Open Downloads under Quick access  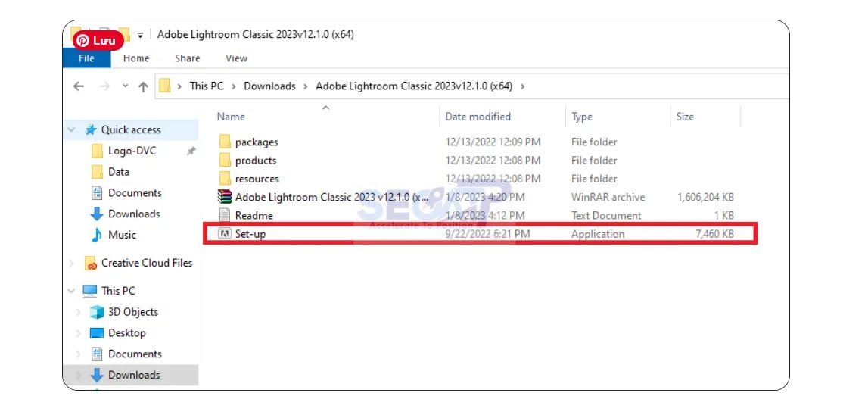pos(133,214)
